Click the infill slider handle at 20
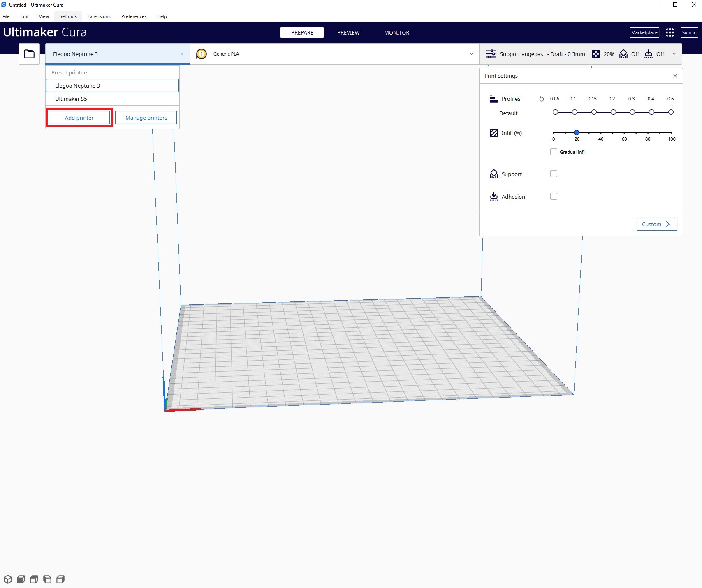Viewport: 702px width, 588px height. [x=577, y=132]
